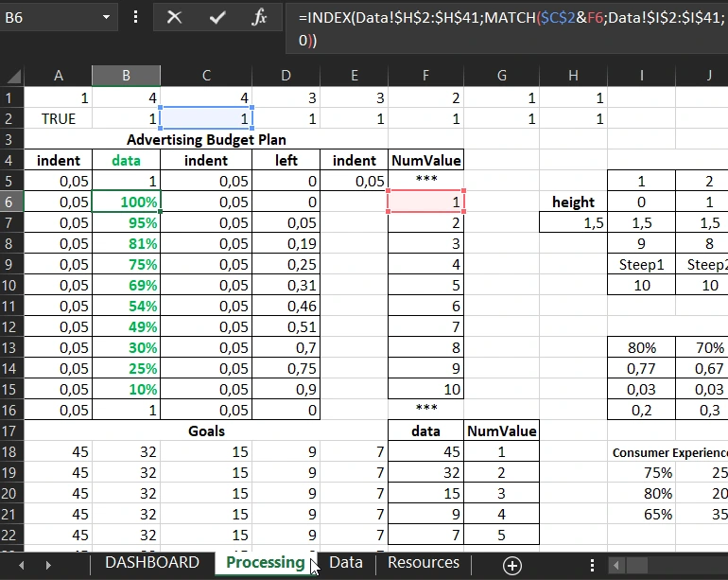Click the horizontal scrollbar thumb

(636, 566)
